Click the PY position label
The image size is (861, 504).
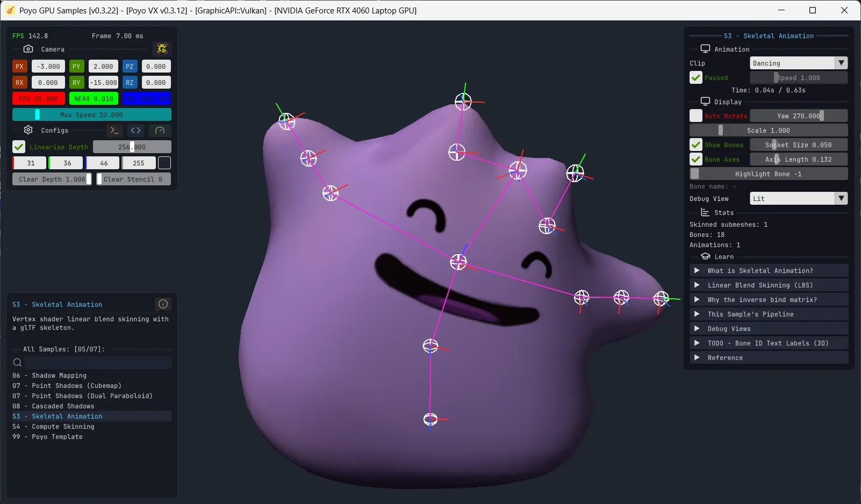[x=76, y=66]
